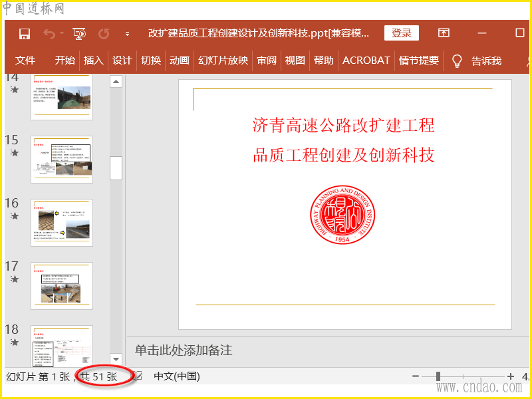532x399 pixels.
Task: Select slide 15 thumbnail
Action: point(62,160)
